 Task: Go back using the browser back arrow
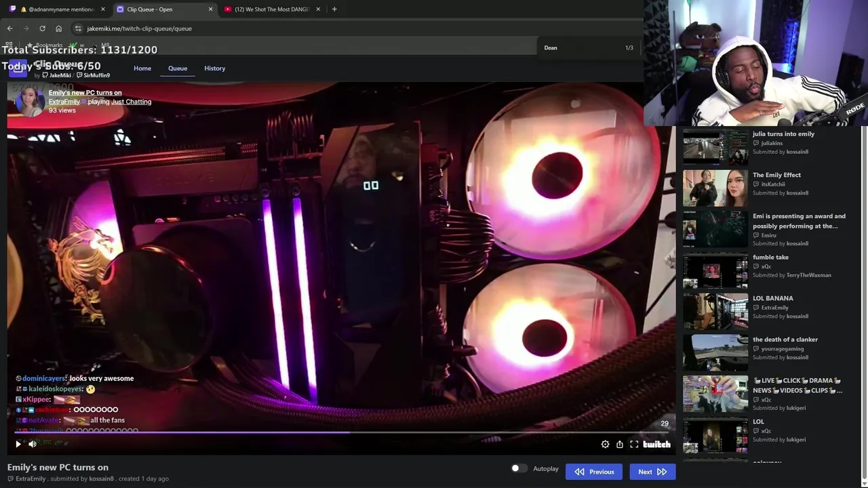[x=9, y=28]
